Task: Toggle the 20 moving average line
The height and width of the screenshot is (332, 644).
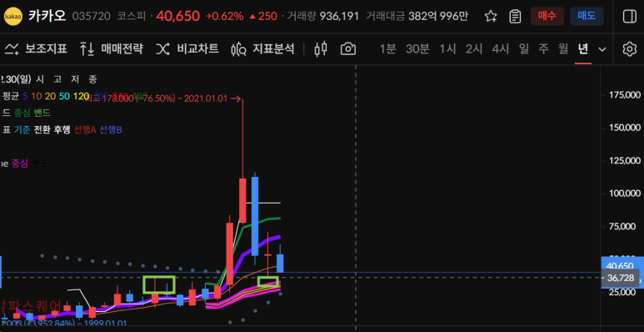Action: (50, 96)
